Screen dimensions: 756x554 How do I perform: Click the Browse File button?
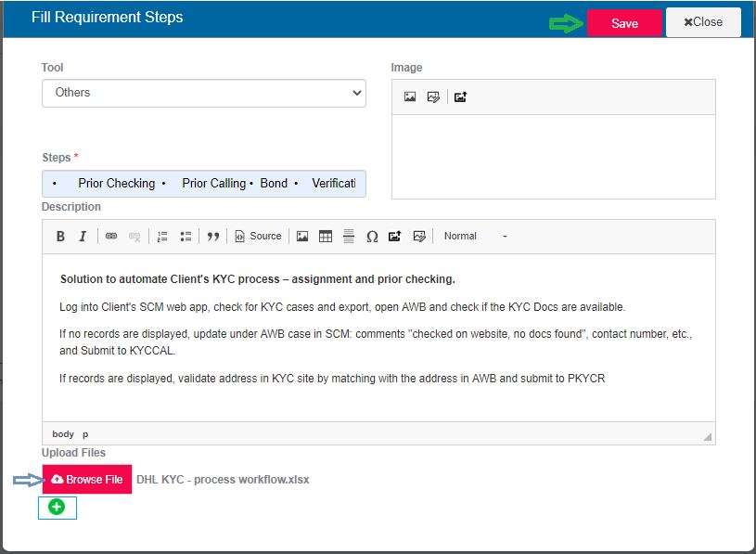[87, 480]
